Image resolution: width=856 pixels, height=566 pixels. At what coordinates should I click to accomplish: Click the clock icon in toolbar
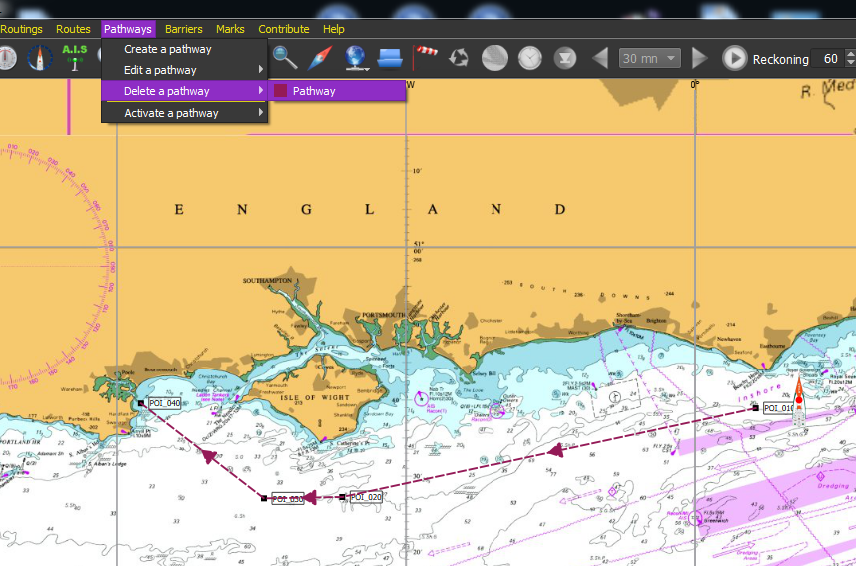pos(529,58)
